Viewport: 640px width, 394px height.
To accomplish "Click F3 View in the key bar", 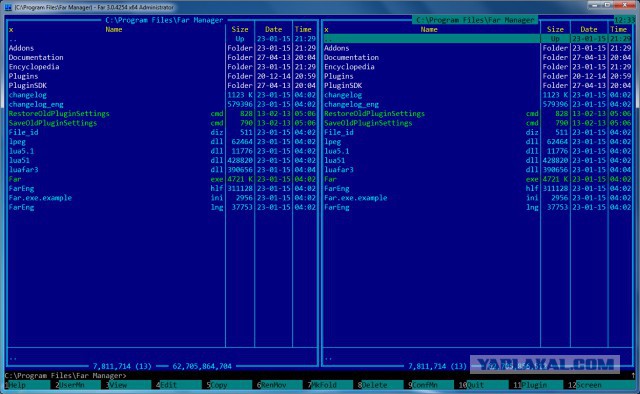I will click(x=128, y=385).
